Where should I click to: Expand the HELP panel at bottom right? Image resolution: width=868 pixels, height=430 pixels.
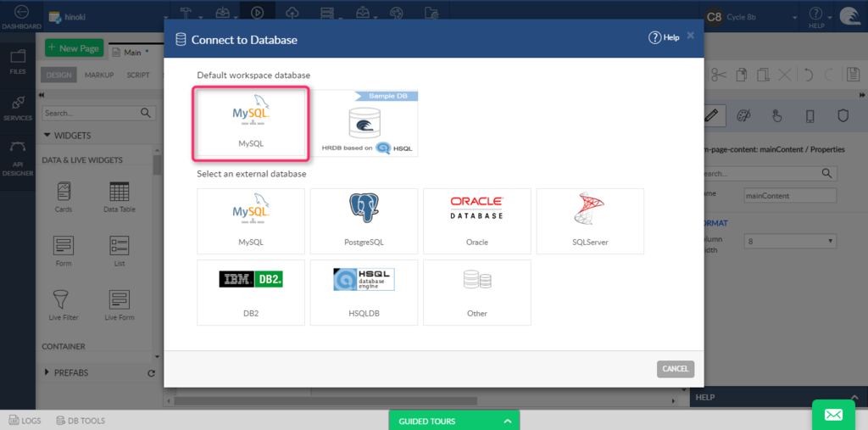coord(855,397)
